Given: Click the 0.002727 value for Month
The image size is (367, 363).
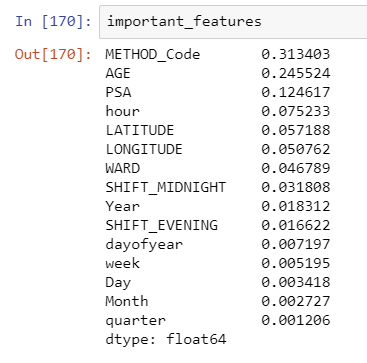Looking at the screenshot, I should [x=296, y=301].
